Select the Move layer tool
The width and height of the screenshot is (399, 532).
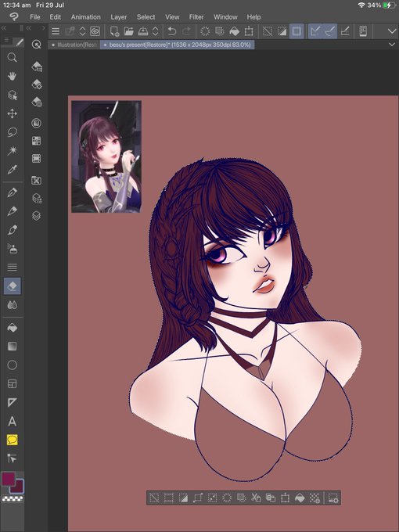click(12, 113)
